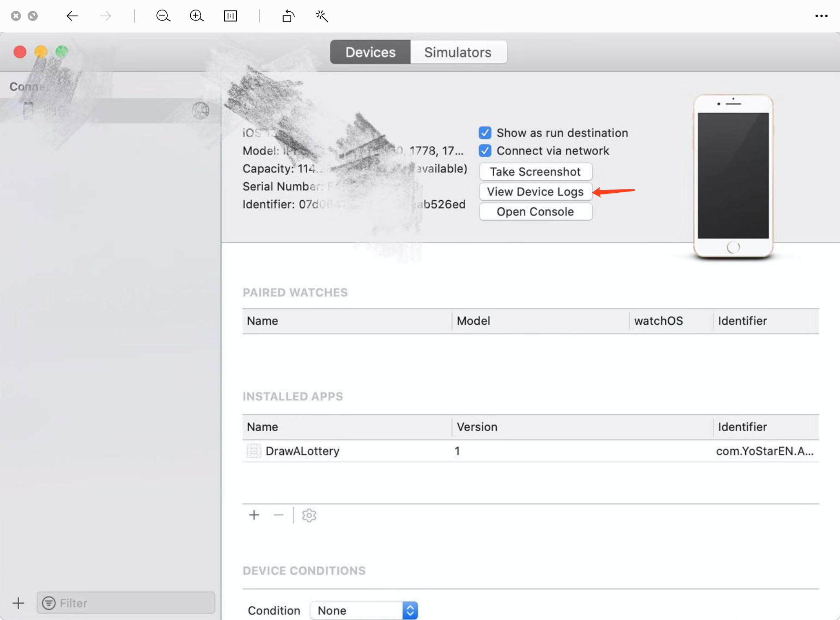The height and width of the screenshot is (620, 840).
Task: Click the rotate image icon
Action: pyautogui.click(x=288, y=16)
